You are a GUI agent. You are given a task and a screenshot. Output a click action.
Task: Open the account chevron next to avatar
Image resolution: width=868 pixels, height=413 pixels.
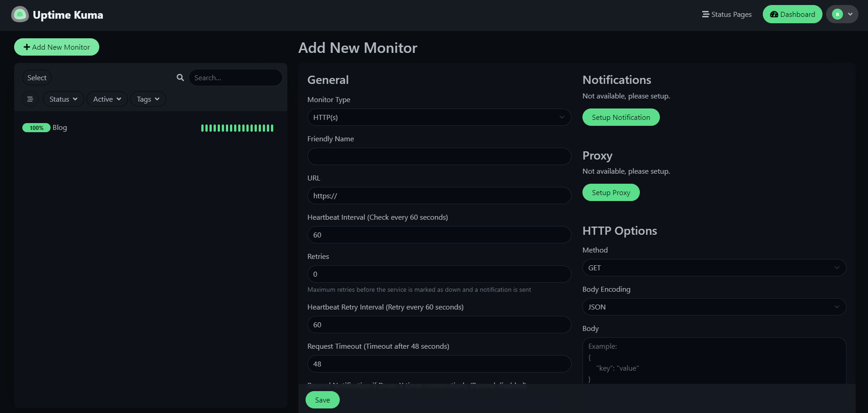point(850,14)
